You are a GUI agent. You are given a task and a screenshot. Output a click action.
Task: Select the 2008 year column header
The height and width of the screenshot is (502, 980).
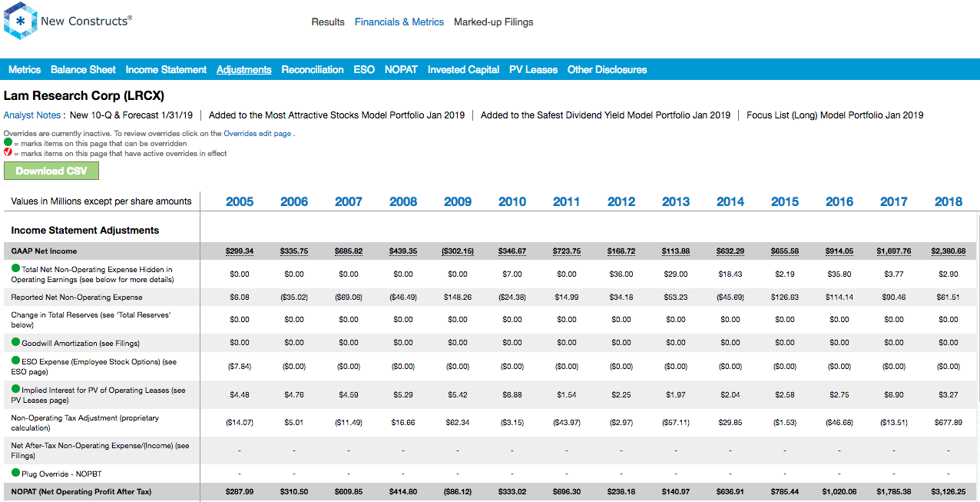403,201
